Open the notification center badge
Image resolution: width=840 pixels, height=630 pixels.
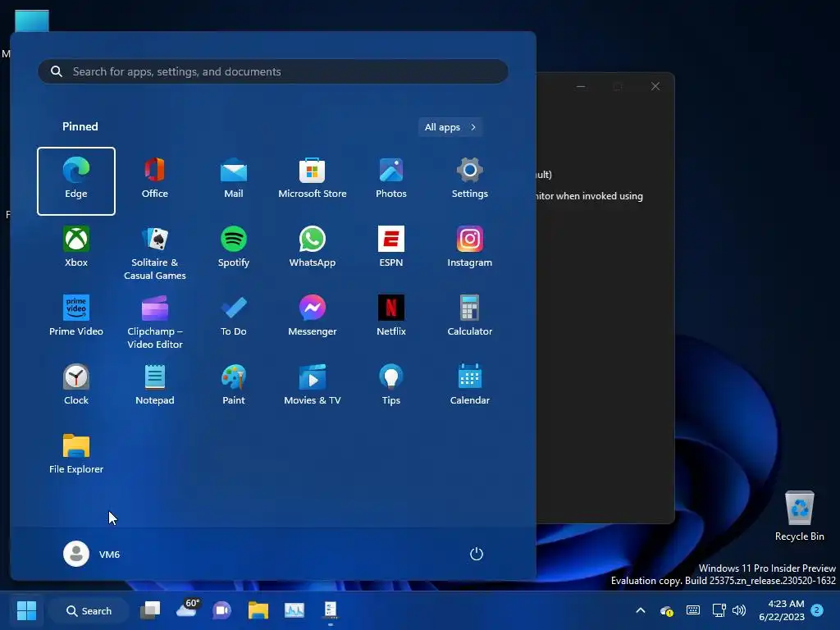[817, 610]
